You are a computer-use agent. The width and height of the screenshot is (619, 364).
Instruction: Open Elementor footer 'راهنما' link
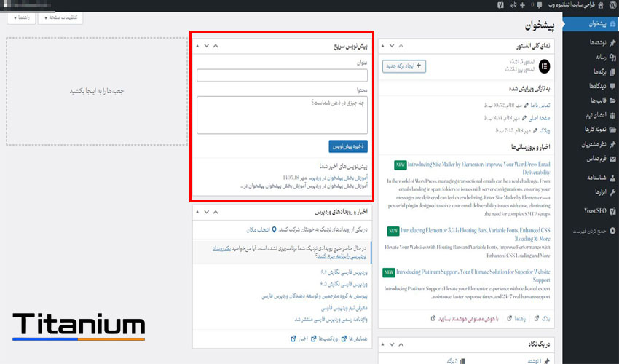(516, 319)
